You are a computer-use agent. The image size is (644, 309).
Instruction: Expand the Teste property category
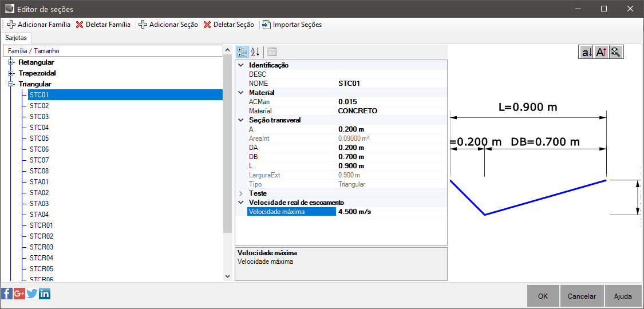pyautogui.click(x=241, y=193)
